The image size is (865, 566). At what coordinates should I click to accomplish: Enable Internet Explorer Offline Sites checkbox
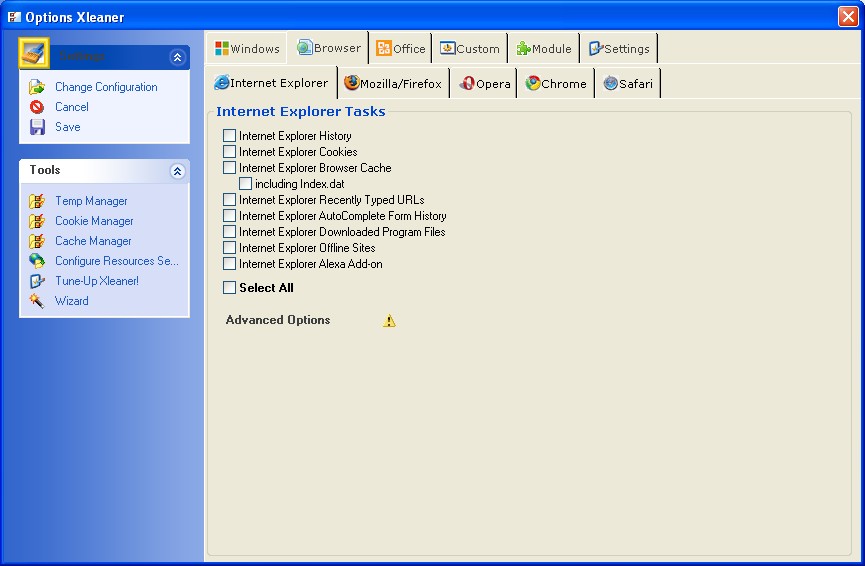coord(229,248)
